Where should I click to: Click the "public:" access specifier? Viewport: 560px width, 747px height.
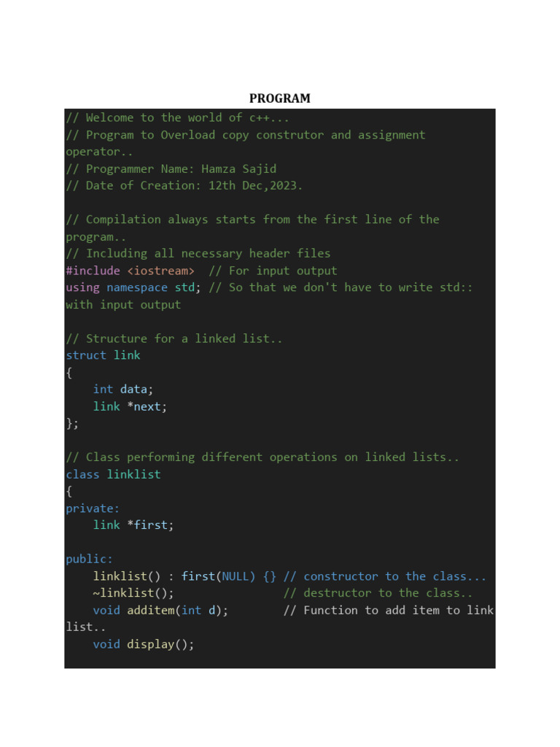click(x=89, y=560)
